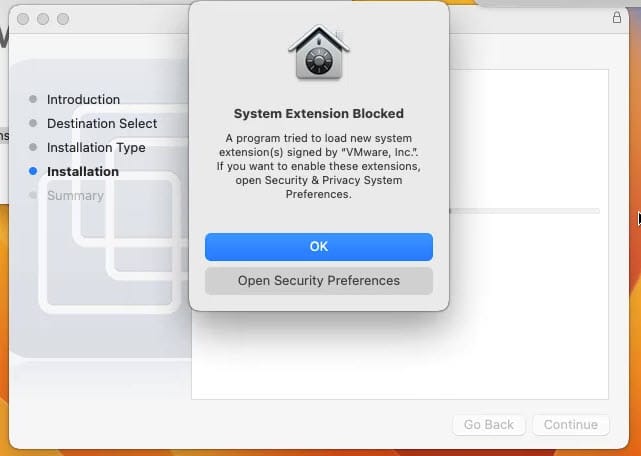Click the bullet beside Destination Select
641x456 pixels.
(33, 123)
